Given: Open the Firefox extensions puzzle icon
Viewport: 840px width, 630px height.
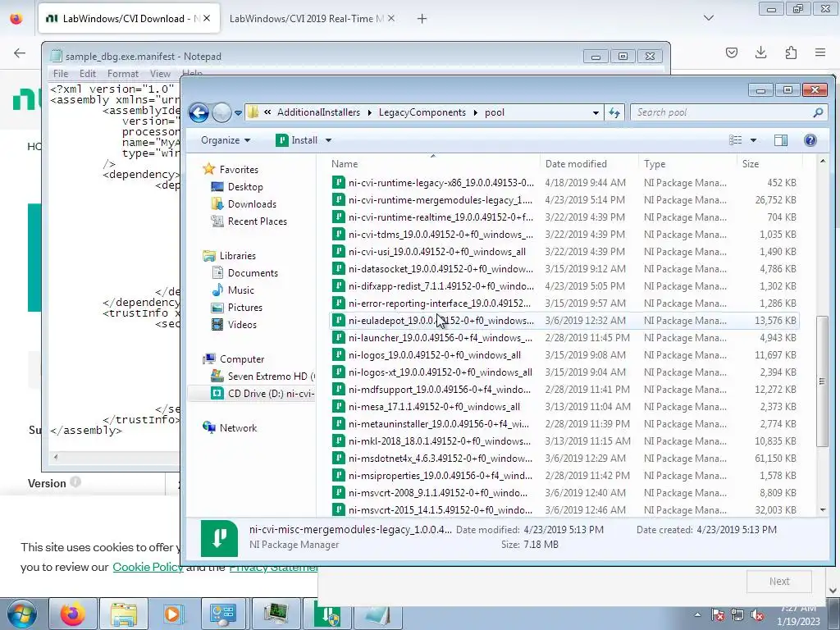Looking at the screenshot, I should [x=791, y=52].
